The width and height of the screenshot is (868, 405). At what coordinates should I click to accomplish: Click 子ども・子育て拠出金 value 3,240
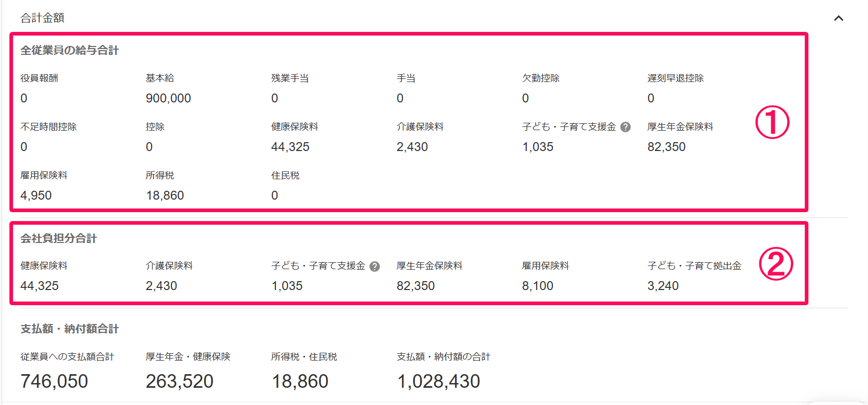coord(663,286)
